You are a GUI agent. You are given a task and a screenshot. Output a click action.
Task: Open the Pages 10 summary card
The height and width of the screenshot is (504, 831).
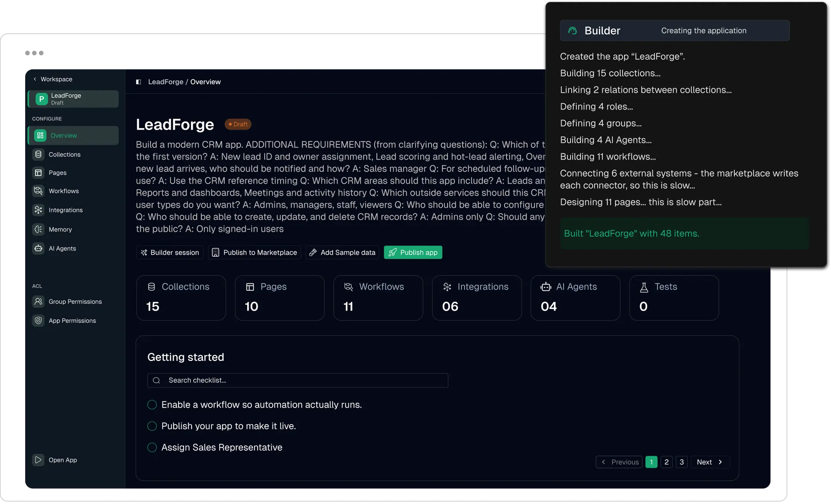(x=280, y=298)
